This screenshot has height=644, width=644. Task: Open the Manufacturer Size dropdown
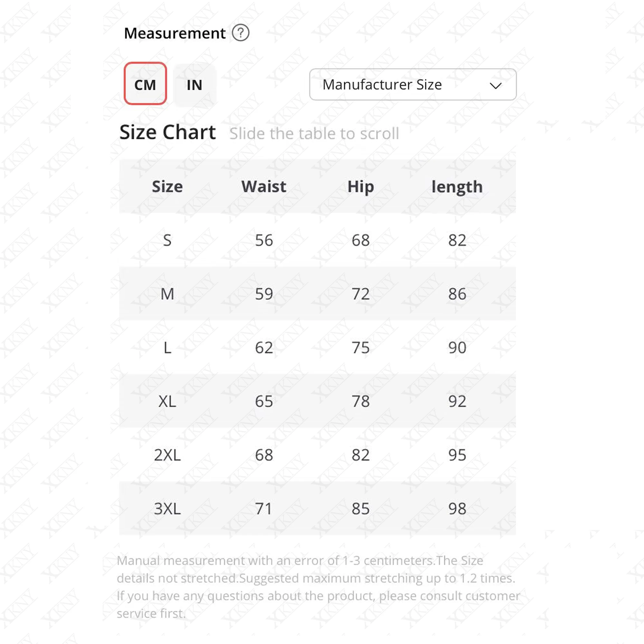[x=412, y=85]
